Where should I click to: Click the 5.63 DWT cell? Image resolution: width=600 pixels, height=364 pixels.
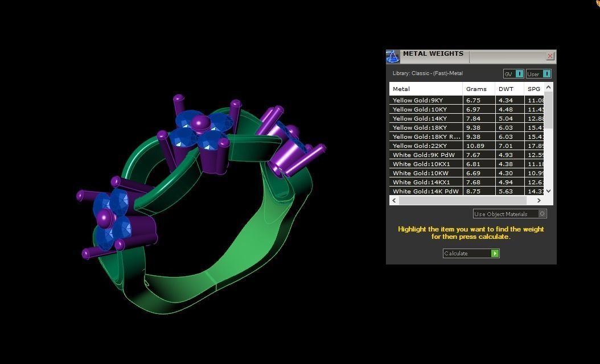coord(509,191)
